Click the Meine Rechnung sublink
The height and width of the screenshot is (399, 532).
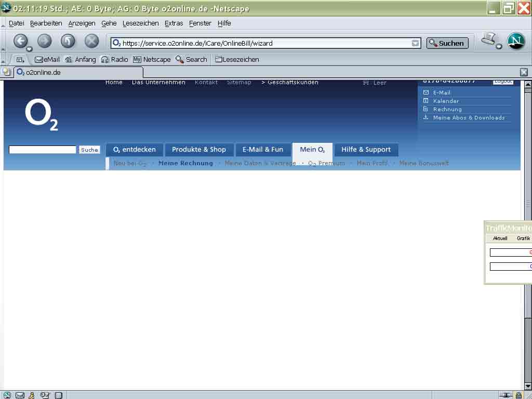click(185, 163)
